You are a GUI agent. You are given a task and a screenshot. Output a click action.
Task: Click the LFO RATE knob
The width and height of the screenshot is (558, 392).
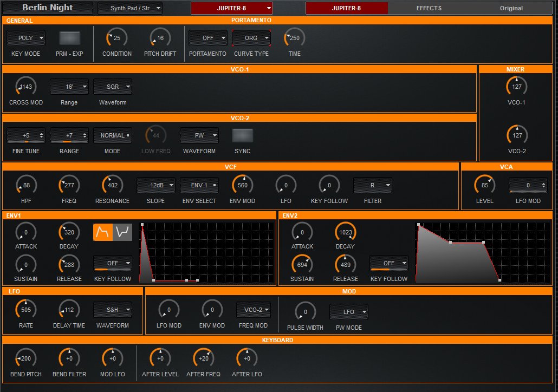[x=26, y=310]
